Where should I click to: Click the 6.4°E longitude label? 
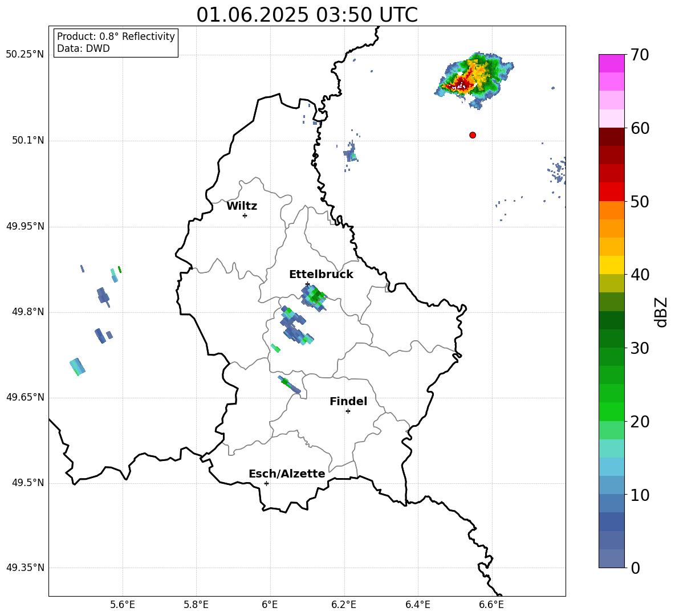417,605
